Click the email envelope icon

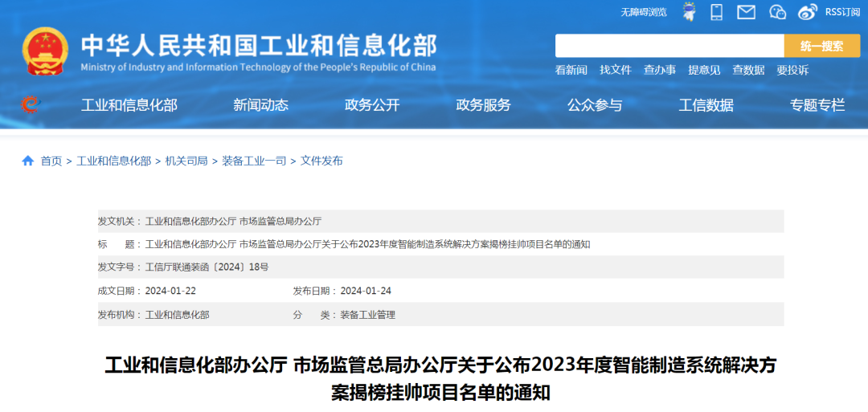(746, 11)
